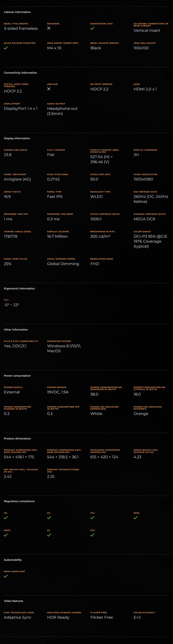
Task: Click the Power consumption heading
Action: [17, 376]
